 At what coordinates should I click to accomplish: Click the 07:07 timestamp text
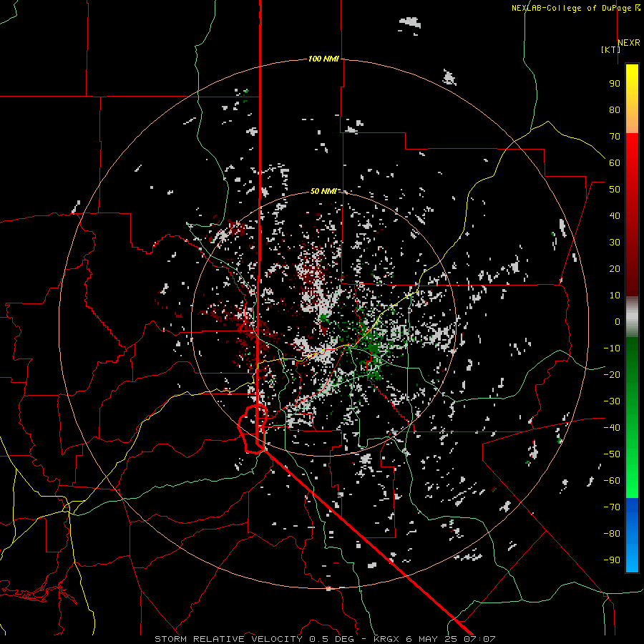tap(479, 639)
